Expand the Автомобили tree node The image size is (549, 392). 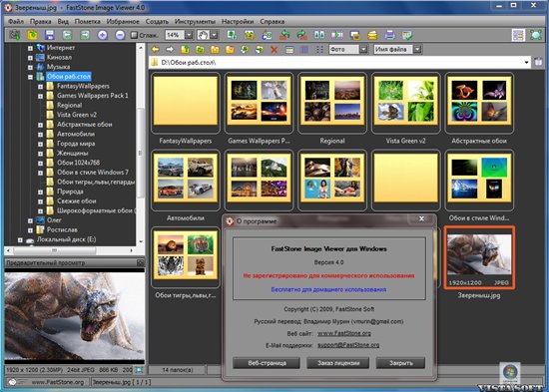point(40,134)
